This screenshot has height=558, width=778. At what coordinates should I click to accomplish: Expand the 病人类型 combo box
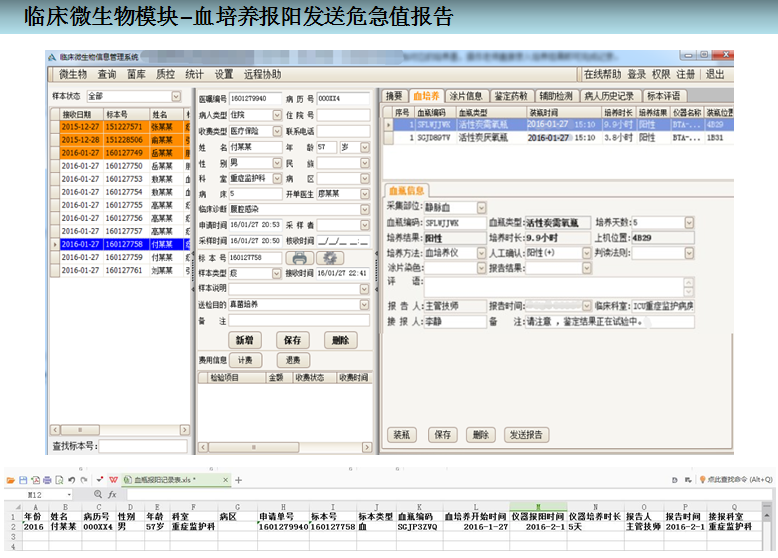276,115
